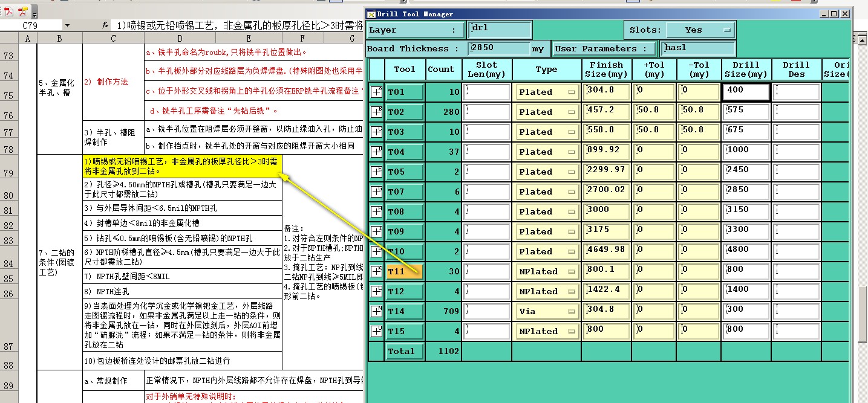
Task: Expand the T07 row plus icon
Action: pos(376,192)
